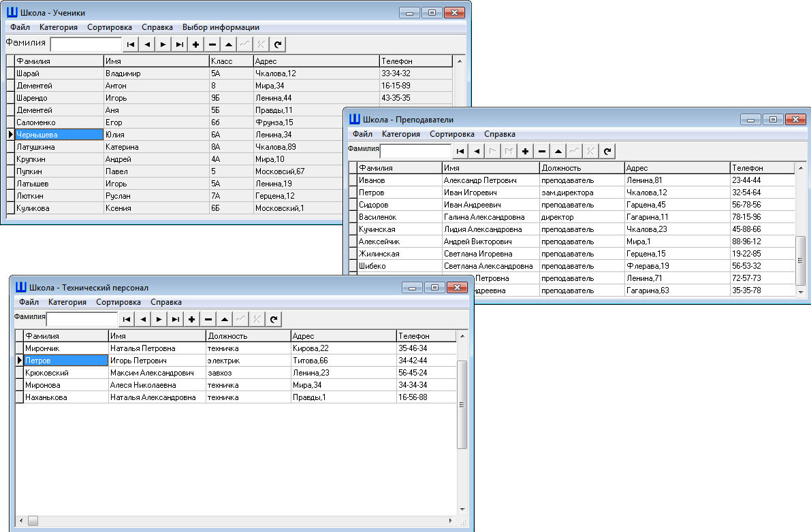Click horizontal scrollbar thumb in Технический персонал window

point(33,520)
